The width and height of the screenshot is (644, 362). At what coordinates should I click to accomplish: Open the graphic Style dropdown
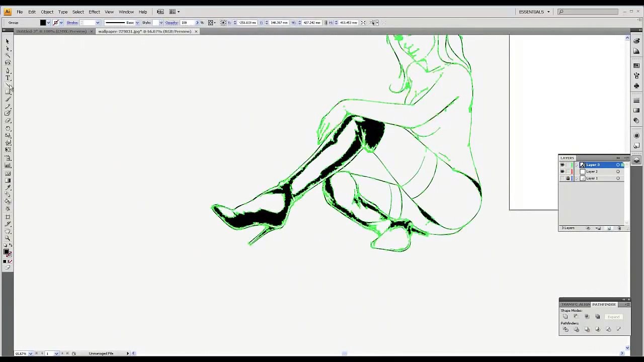[x=160, y=23]
